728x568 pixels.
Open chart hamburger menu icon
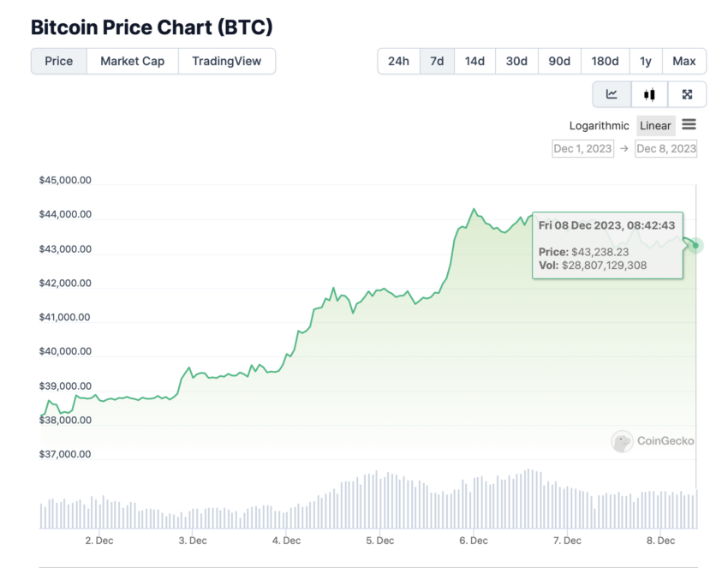click(689, 124)
